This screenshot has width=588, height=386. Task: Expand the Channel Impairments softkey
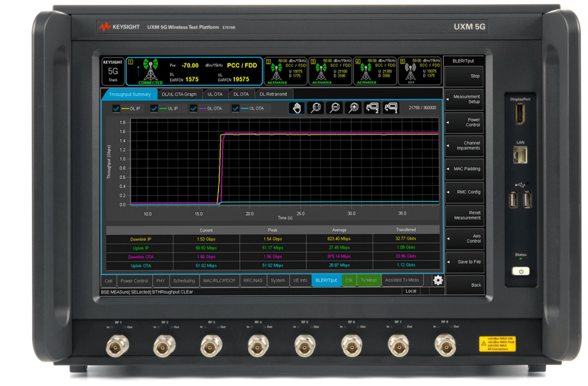(464, 146)
